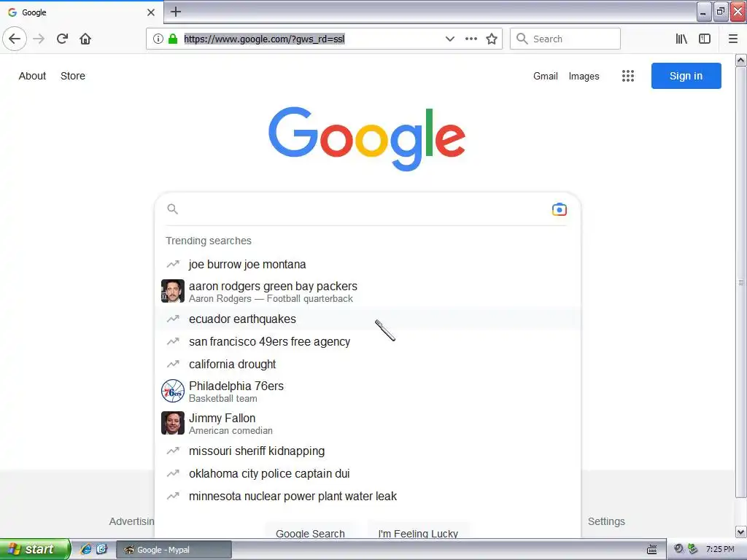Go to Gmail
Image resolution: width=747 pixels, height=560 pixels.
click(546, 76)
